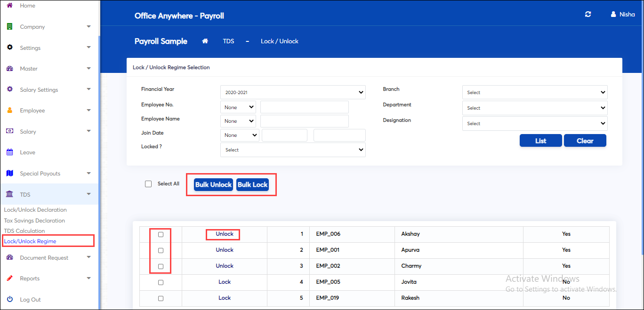Image resolution: width=644 pixels, height=310 pixels.
Task: Click the Reports pencil icon
Action: pos(9,278)
